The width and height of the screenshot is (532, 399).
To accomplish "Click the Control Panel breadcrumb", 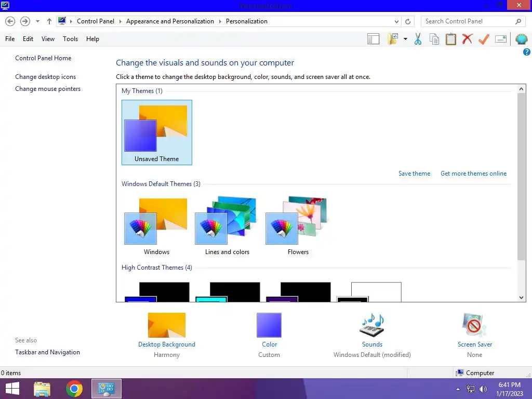I will pyautogui.click(x=96, y=21).
